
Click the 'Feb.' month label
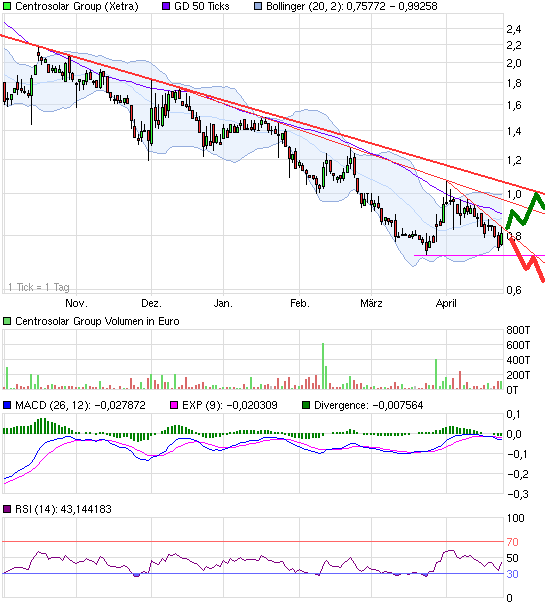pos(300,303)
